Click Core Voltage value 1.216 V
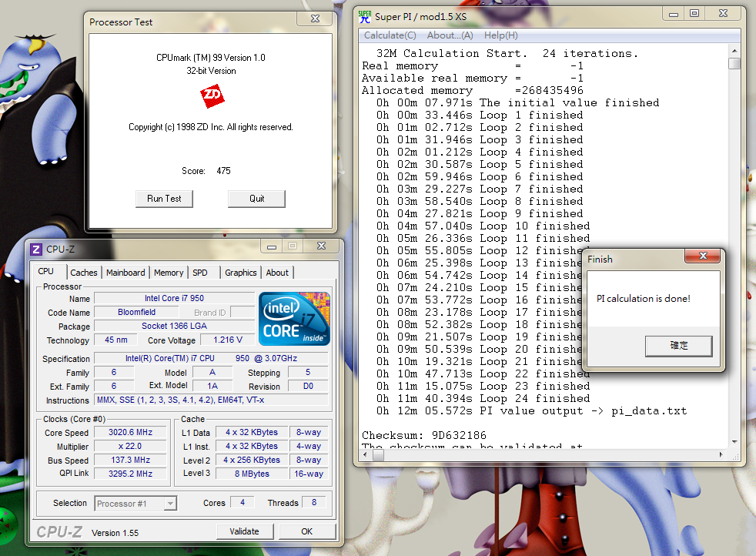Screen dimensions: 756x556 [x=228, y=340]
